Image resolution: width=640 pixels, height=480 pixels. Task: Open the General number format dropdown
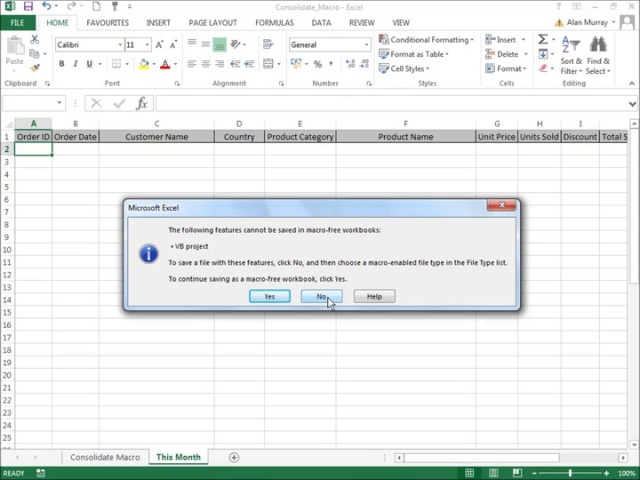366,45
